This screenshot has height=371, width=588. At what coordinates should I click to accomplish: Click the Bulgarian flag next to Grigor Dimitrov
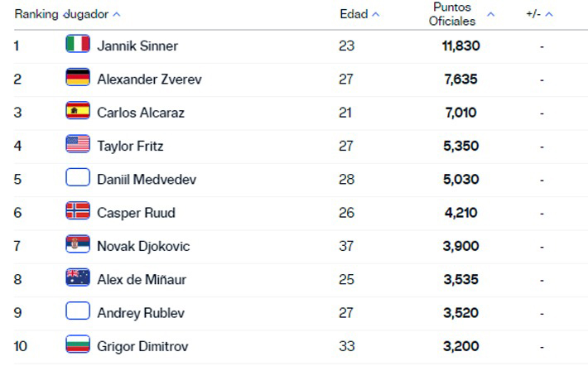click(x=78, y=345)
